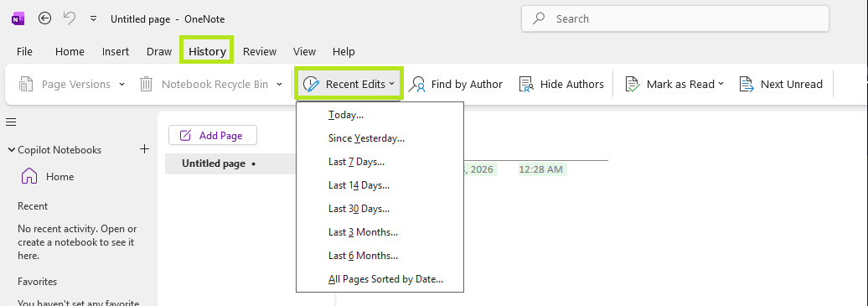The height and width of the screenshot is (306, 868).
Task: Collapse the Copilot Notebooks section chevron
Action: 11,150
